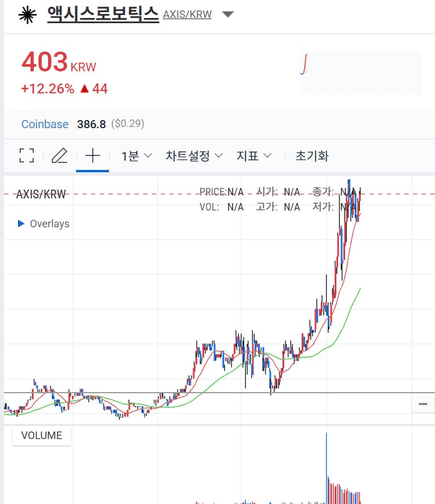Click the Coinbase price 386.8
Image resolution: width=435 pixels, height=504 pixels.
tap(91, 124)
